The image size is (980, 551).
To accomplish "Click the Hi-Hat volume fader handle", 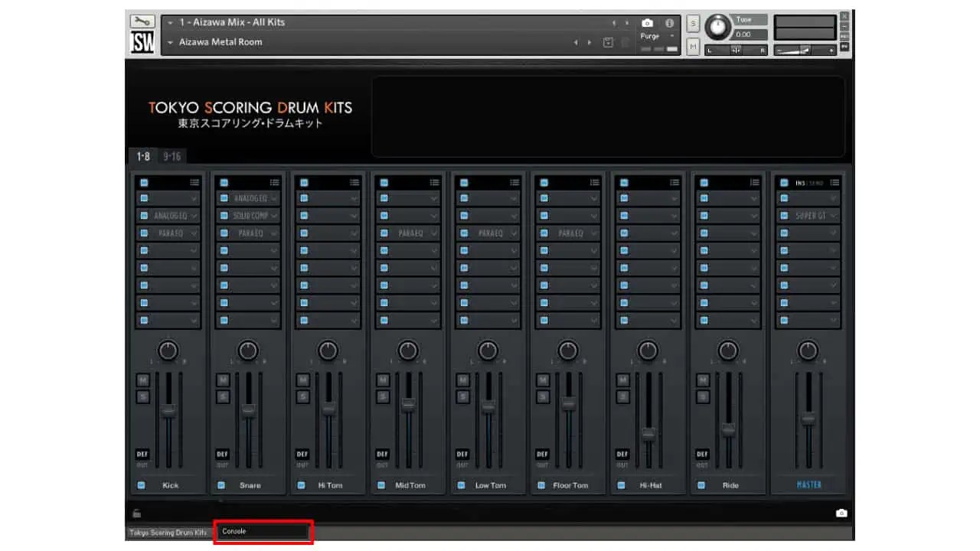I will tap(648, 433).
